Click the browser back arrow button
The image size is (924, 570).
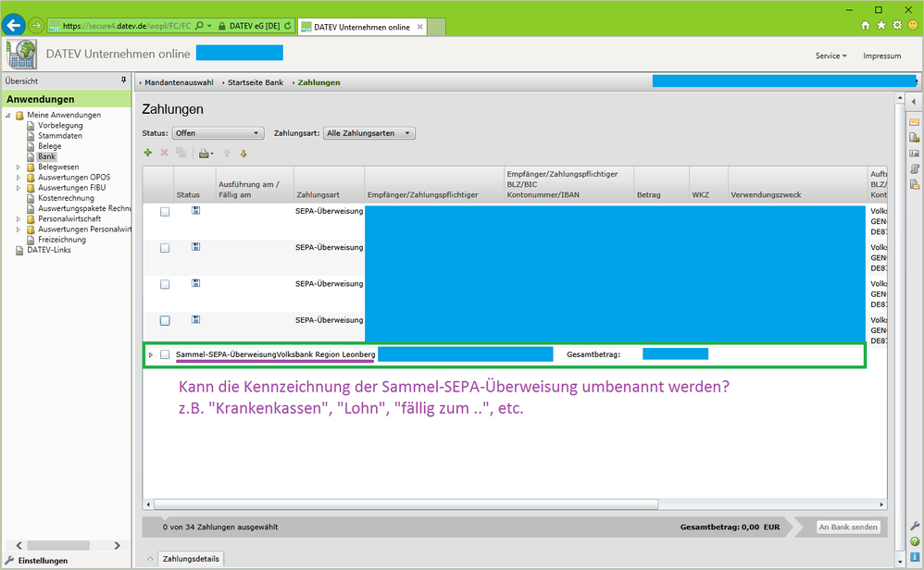[14, 25]
